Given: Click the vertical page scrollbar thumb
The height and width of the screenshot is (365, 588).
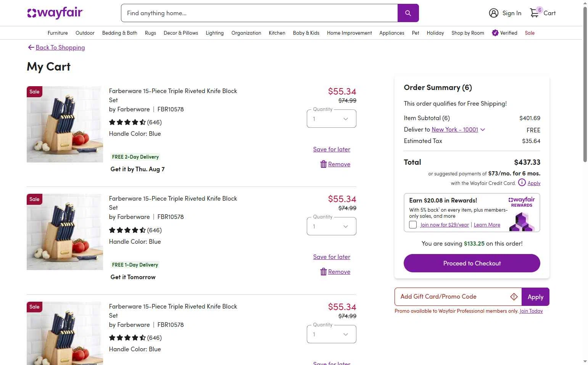Looking at the screenshot, I should [x=585, y=84].
